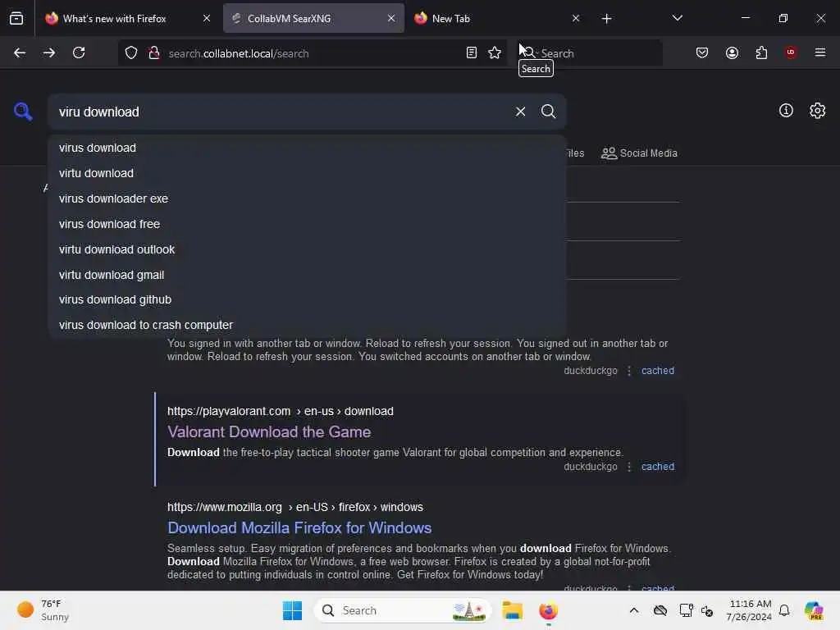
Task: Open cached link for the Valorant result
Action: click(658, 467)
